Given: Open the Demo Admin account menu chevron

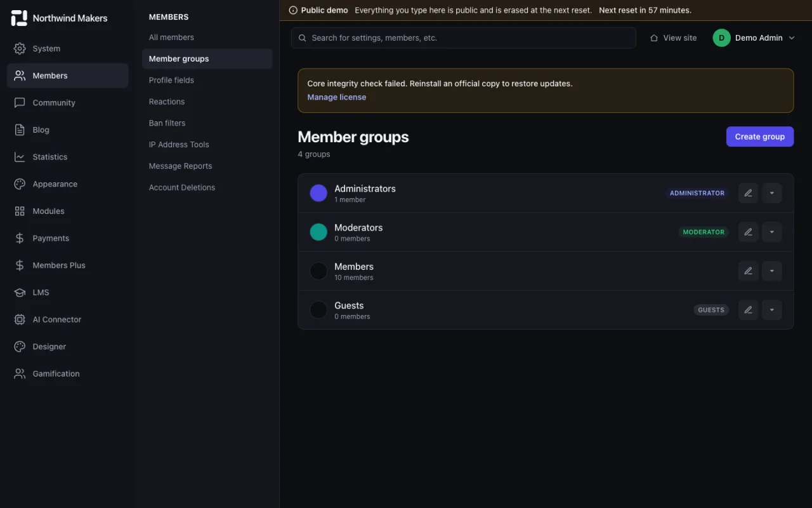Looking at the screenshot, I should click(792, 38).
